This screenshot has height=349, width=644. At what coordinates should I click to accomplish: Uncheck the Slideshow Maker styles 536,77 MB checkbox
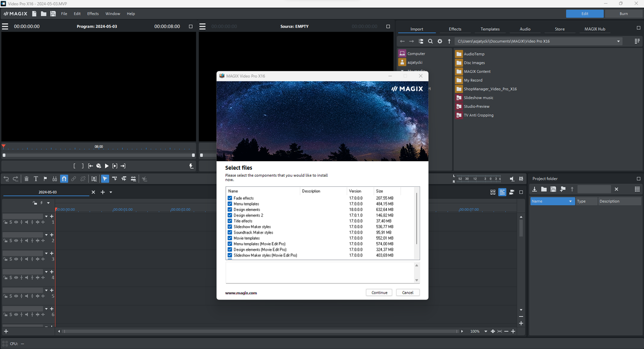pos(230,227)
